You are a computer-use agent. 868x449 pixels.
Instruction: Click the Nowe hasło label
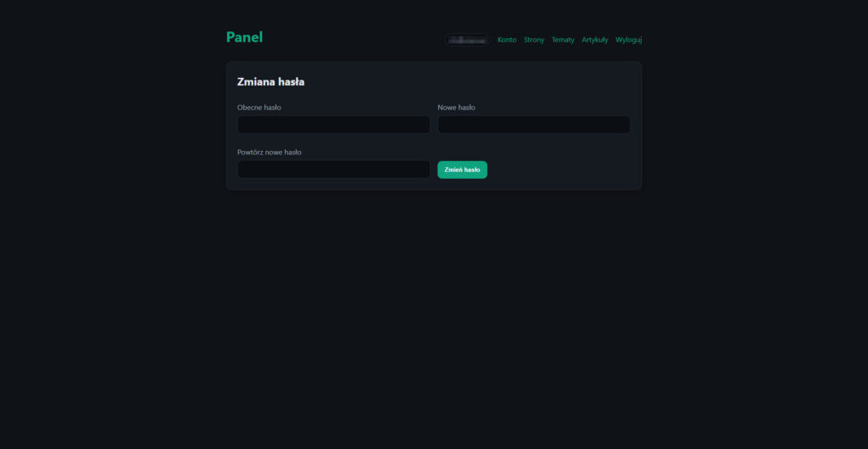coord(456,108)
